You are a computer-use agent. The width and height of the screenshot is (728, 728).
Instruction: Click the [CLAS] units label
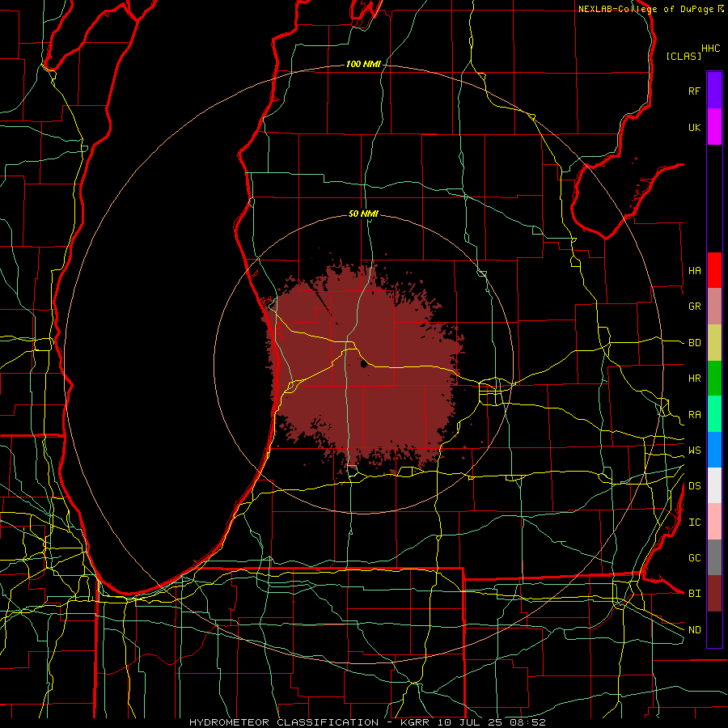click(684, 56)
